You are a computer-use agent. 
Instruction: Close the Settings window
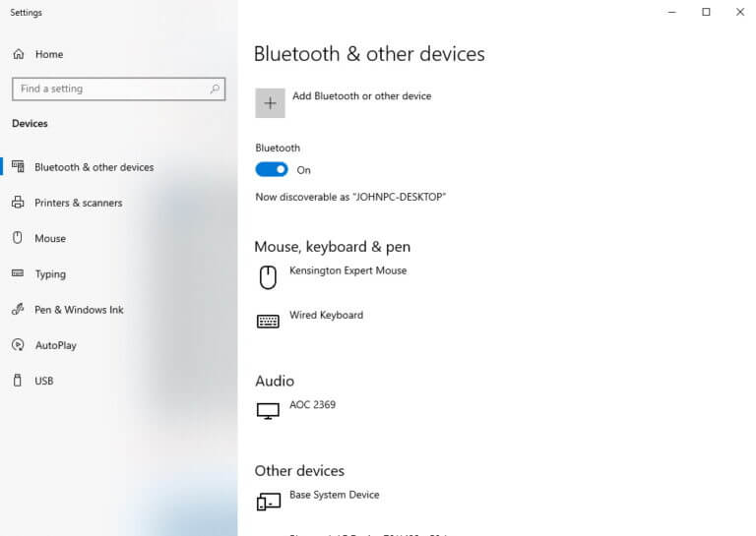click(740, 12)
